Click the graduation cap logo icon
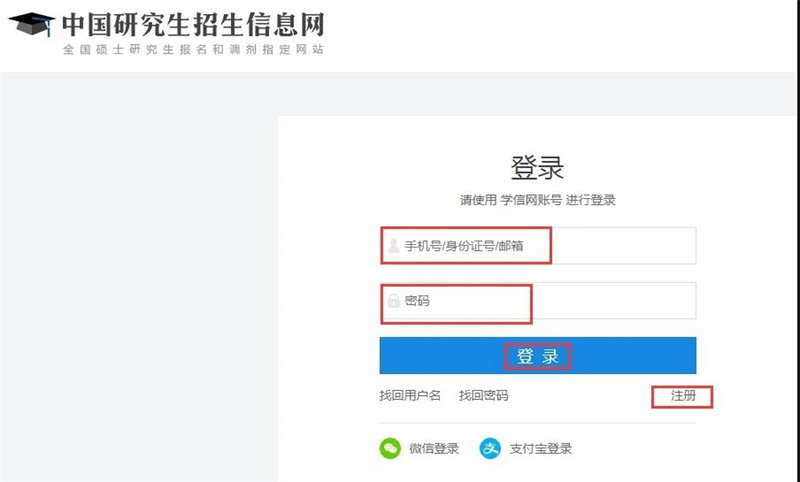800x482 pixels. coord(32,24)
